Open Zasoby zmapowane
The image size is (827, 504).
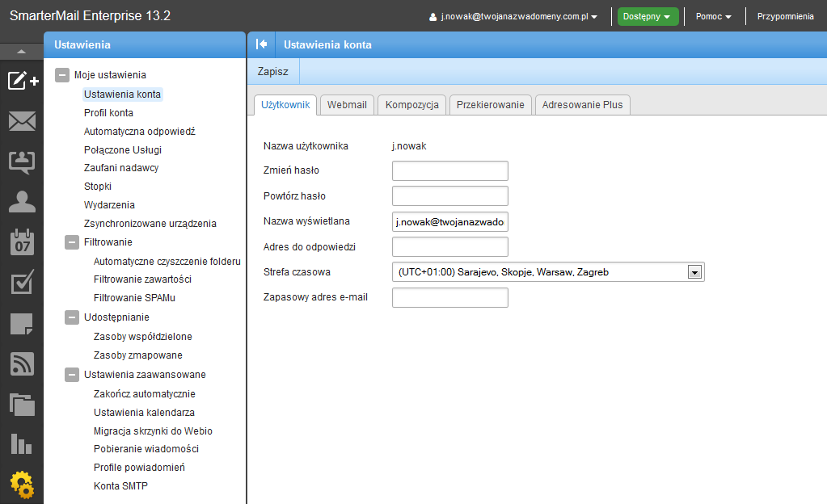click(138, 355)
